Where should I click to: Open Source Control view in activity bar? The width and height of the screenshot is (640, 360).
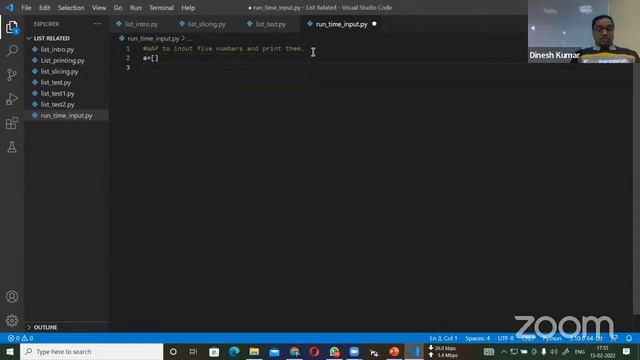pos(12,75)
